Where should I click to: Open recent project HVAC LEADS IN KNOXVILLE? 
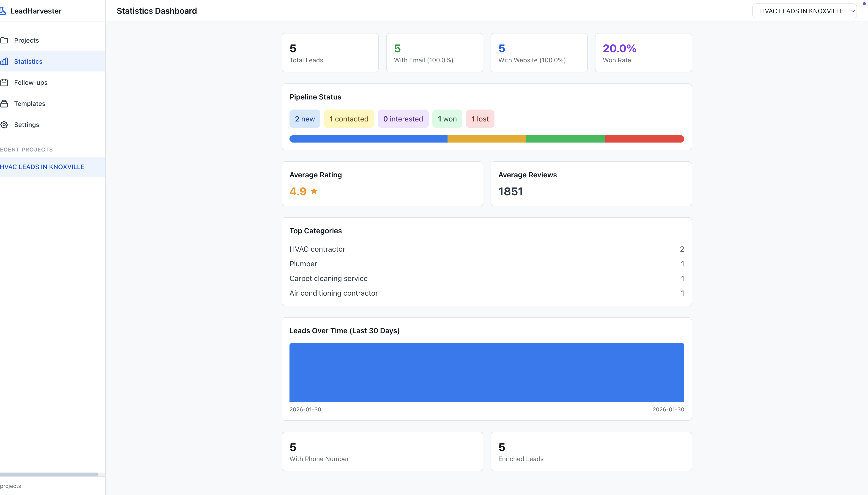[x=42, y=167]
